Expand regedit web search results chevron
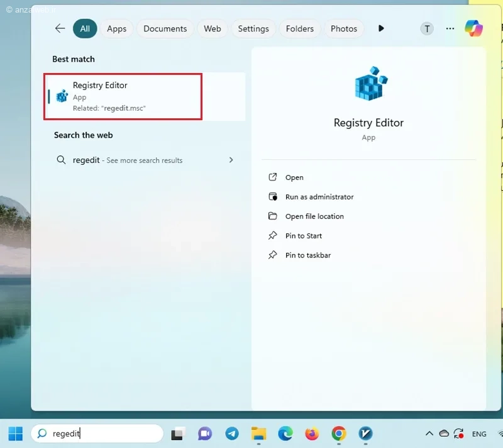 click(x=231, y=160)
